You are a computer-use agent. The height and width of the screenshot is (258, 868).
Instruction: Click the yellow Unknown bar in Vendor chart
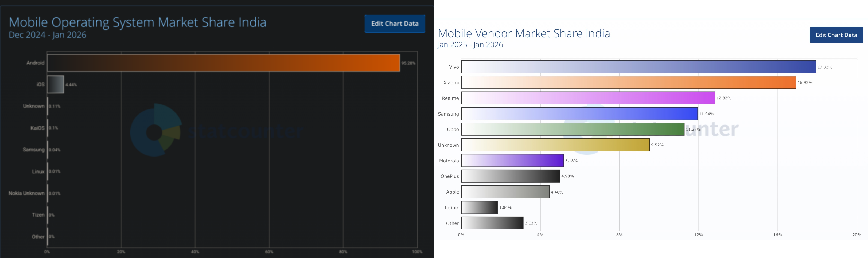(555, 145)
